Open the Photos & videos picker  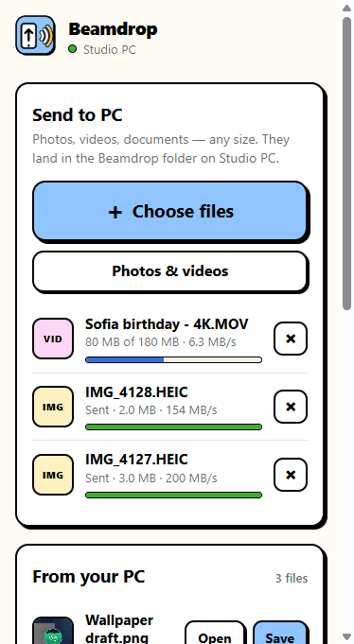click(169, 271)
